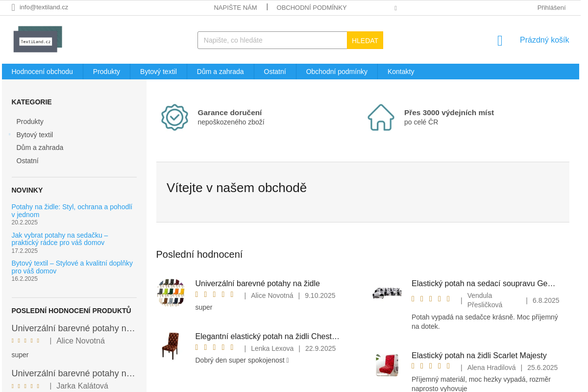Click the HLEDAT search button

point(365,40)
